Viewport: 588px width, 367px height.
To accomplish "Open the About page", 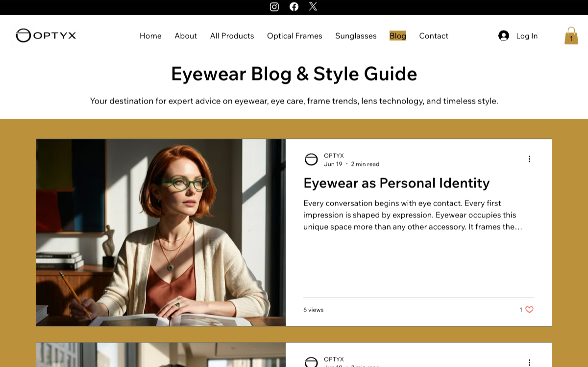I will tap(186, 36).
